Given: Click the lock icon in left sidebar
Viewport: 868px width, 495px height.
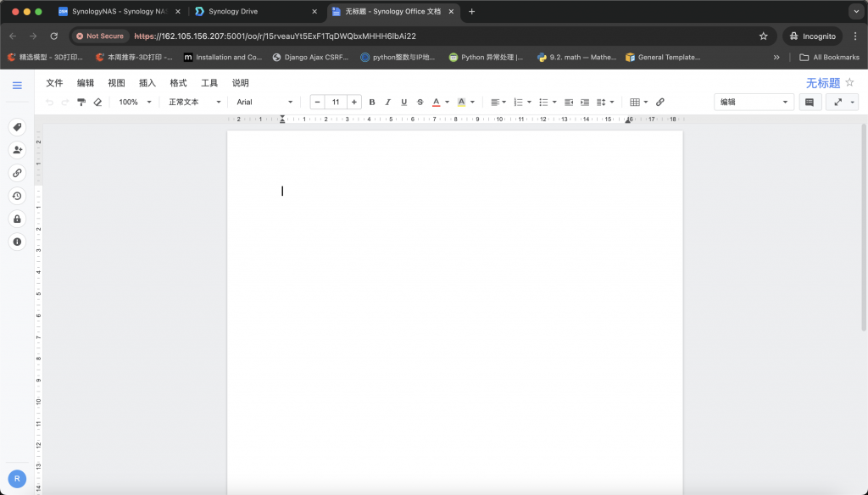Looking at the screenshot, I should tap(17, 219).
